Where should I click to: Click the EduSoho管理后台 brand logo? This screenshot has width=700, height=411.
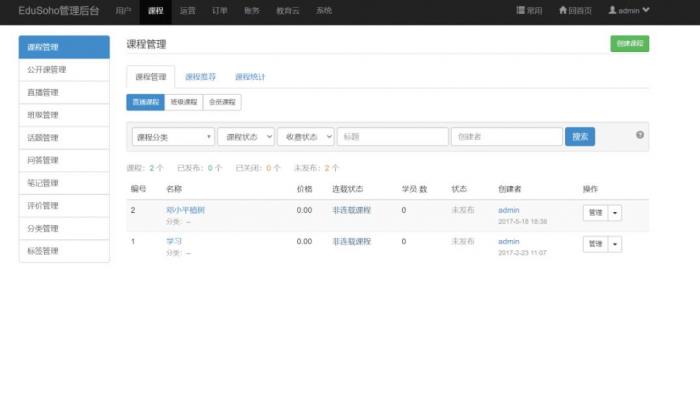tap(59, 10)
